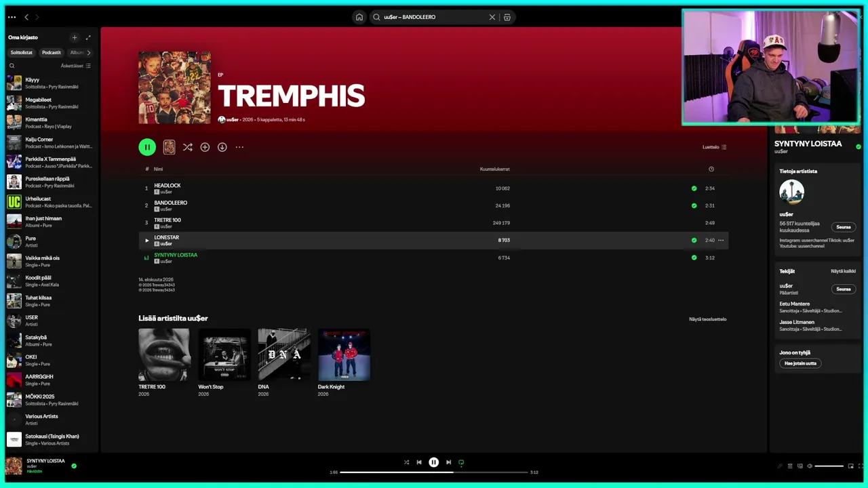This screenshot has width=868, height=488.
Task: Open the Urheilucast podcast in the library
Action: pos(50,202)
